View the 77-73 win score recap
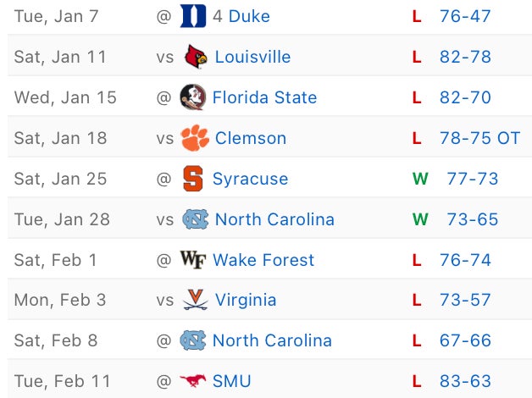The image size is (532, 398). point(472,179)
